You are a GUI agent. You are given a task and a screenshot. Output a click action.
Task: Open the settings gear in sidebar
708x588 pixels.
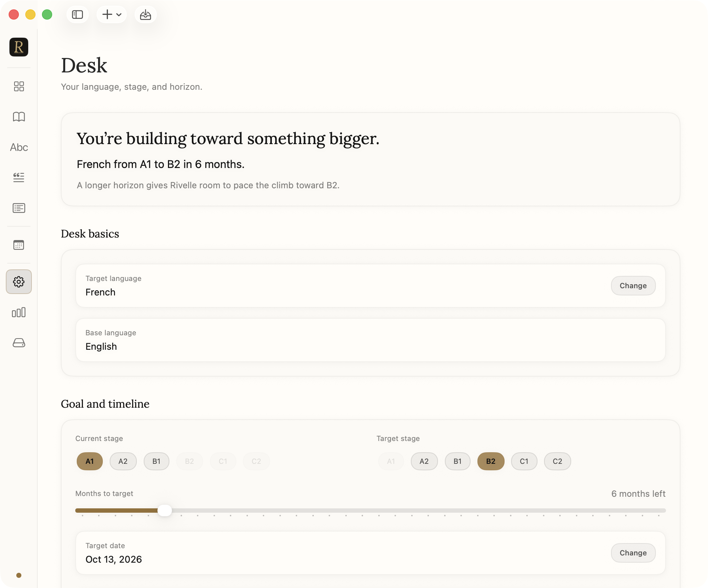[x=19, y=282]
